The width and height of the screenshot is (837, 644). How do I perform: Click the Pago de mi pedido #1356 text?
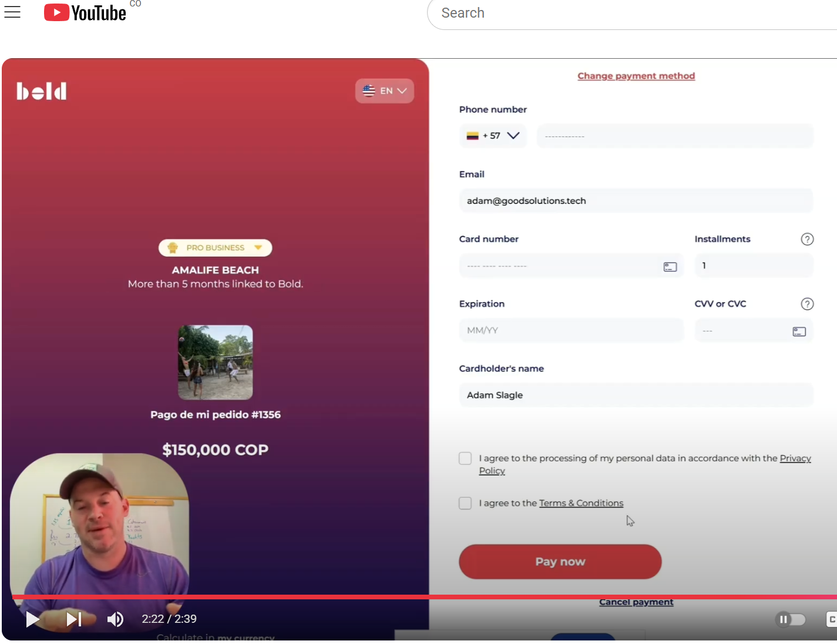[216, 415]
